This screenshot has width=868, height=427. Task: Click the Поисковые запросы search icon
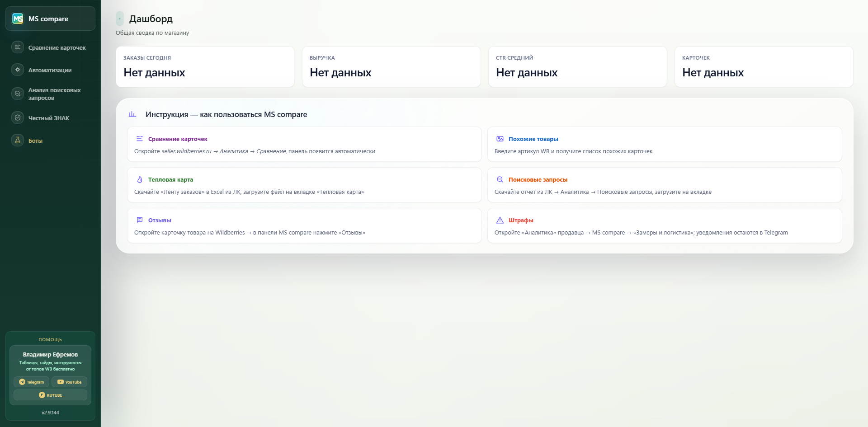[500, 179]
